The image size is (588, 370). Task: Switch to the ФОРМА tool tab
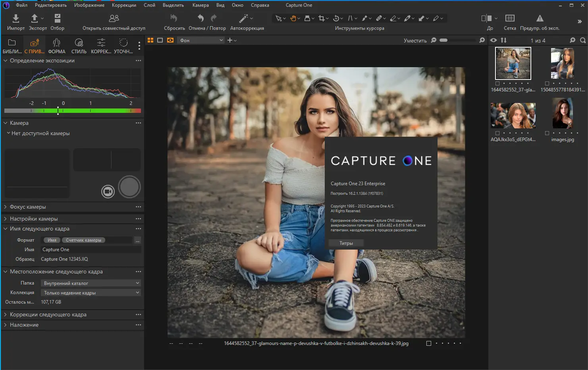[x=57, y=46]
